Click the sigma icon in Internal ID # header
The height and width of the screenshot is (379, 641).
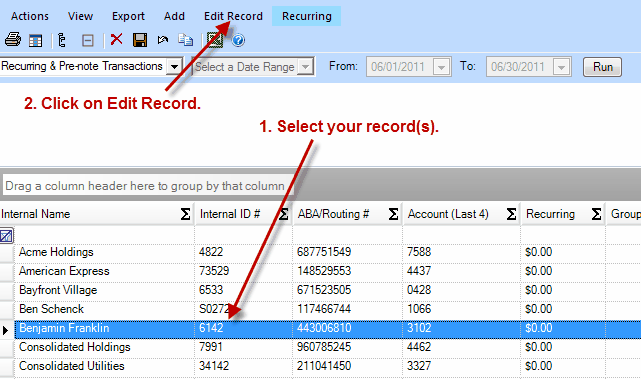coord(283,214)
